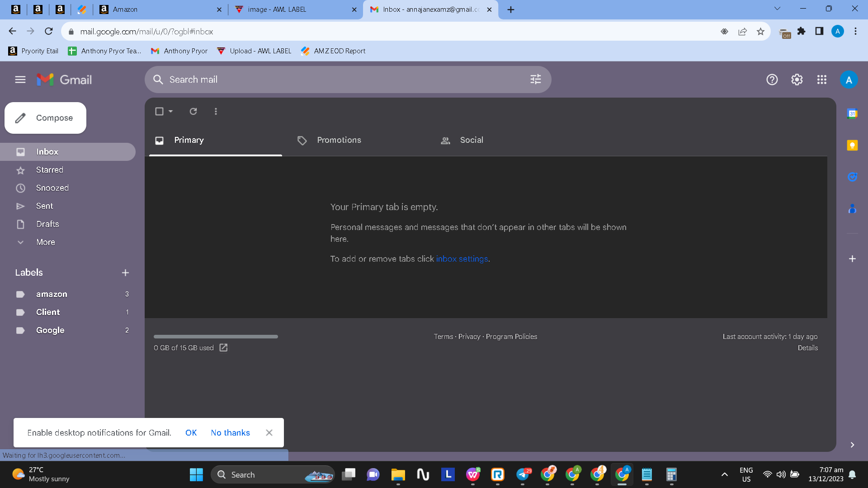Click the Windows taskbar Search box
This screenshot has width=868, height=488.
[x=273, y=474]
